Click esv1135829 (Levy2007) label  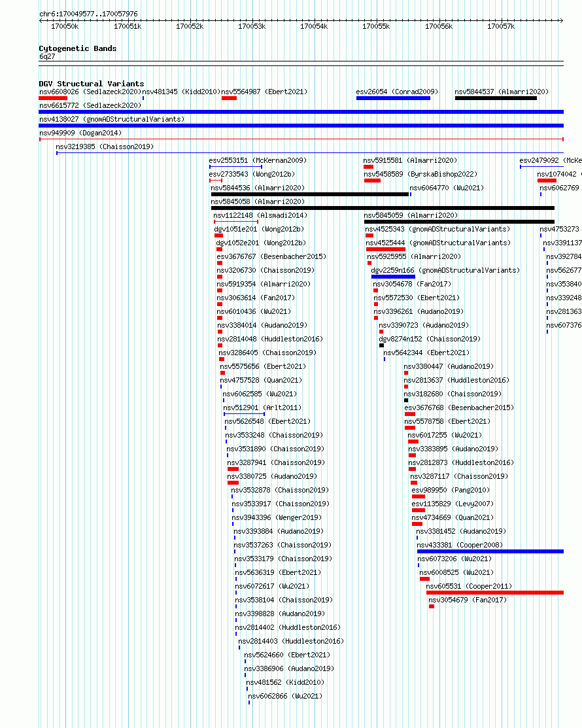(x=453, y=504)
